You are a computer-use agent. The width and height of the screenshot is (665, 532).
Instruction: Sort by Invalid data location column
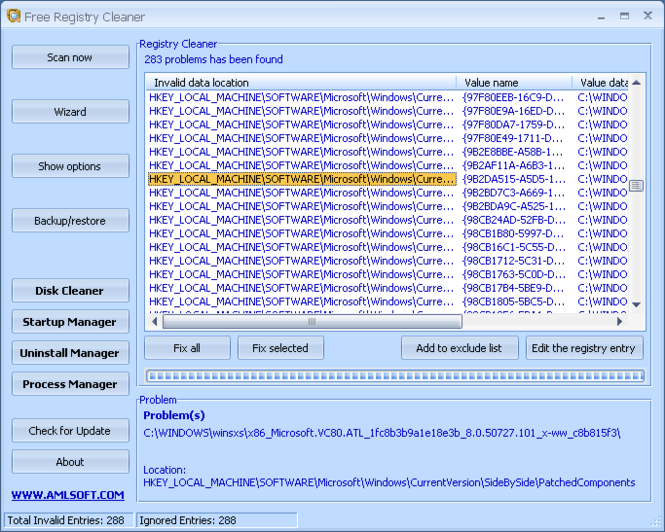click(301, 82)
